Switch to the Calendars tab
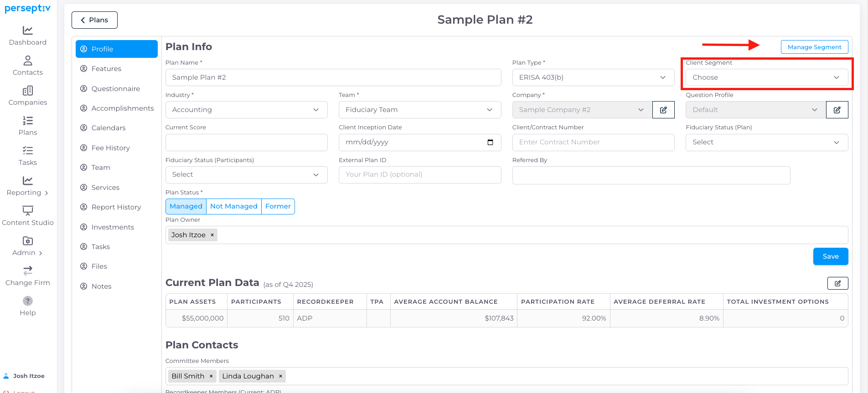 coord(117,128)
